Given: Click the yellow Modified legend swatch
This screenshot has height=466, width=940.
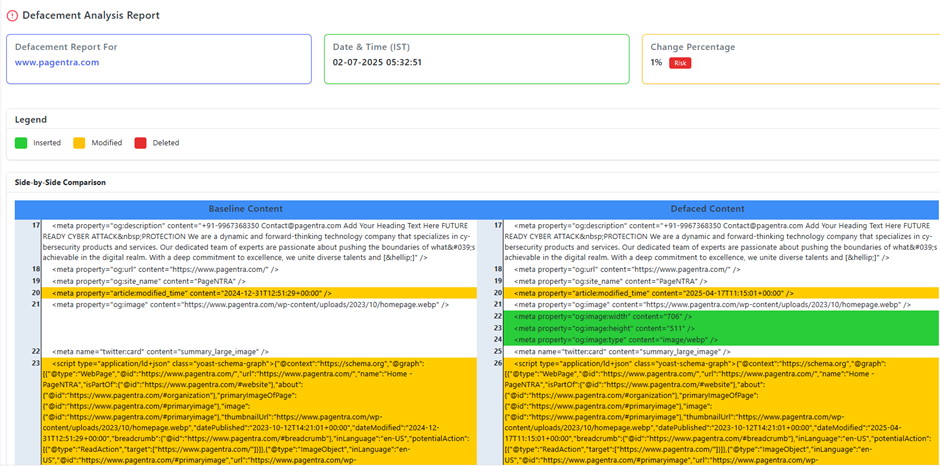Looking at the screenshot, I should click(x=79, y=143).
